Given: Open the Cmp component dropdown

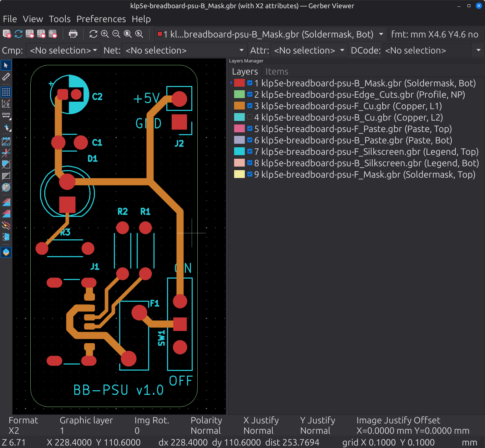Looking at the screenshot, I should (64, 50).
